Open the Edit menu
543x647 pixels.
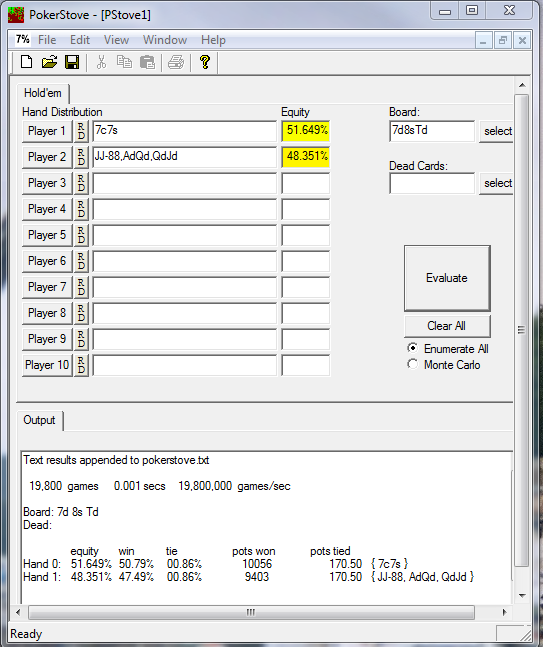[x=80, y=40]
